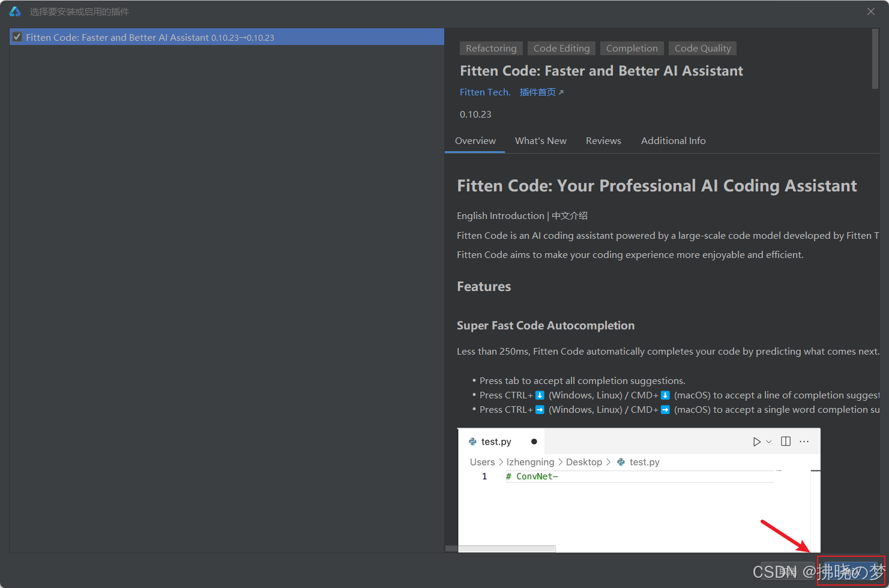Open the Fitten Tech. developer link

(484, 92)
